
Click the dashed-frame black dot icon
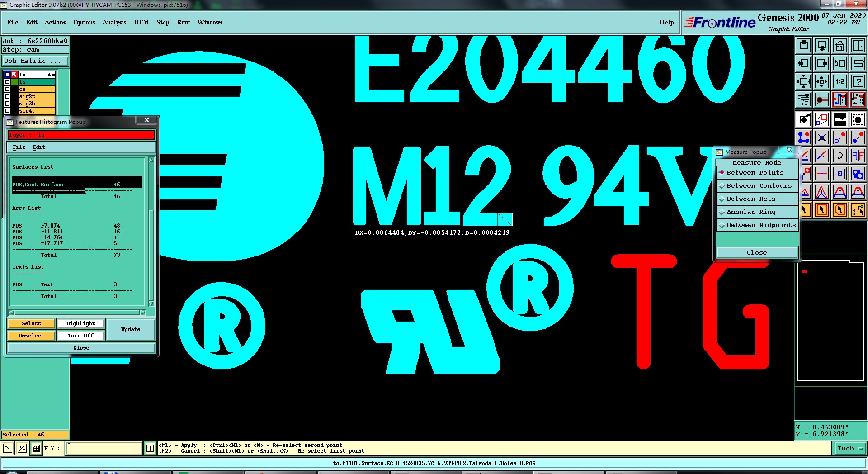tap(858, 119)
